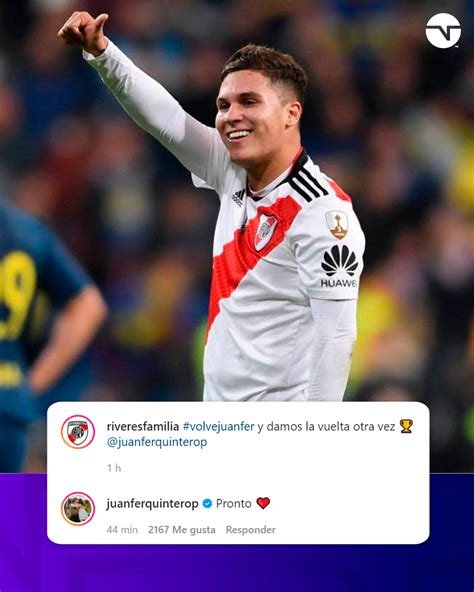Open the #volvejuanfer hashtag
This screenshot has width=474, height=592.
(x=218, y=427)
